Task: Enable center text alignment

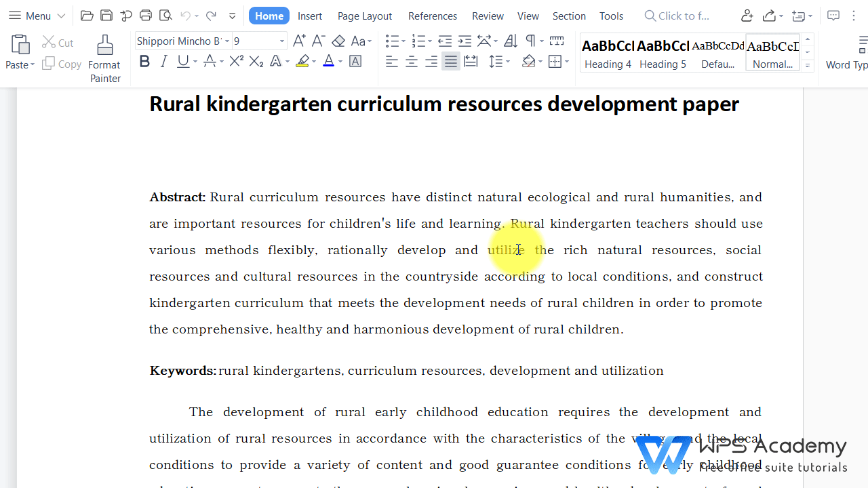Action: 411,61
